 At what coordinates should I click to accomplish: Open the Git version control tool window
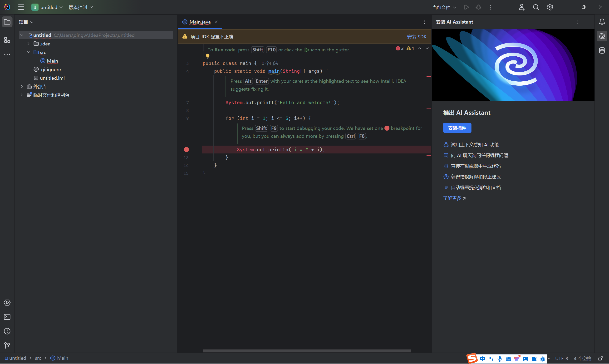(x=7, y=345)
